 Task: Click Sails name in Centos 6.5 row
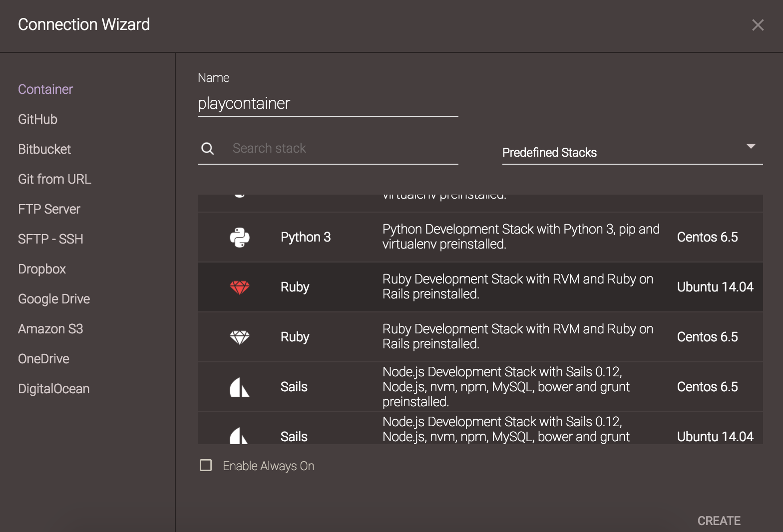[x=294, y=387]
